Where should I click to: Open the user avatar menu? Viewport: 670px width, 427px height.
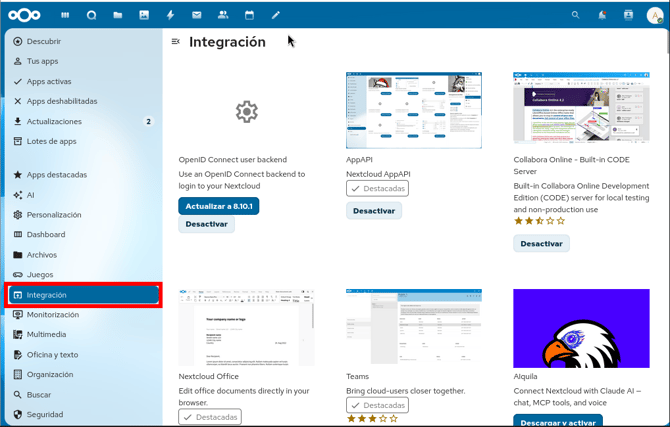tap(655, 15)
